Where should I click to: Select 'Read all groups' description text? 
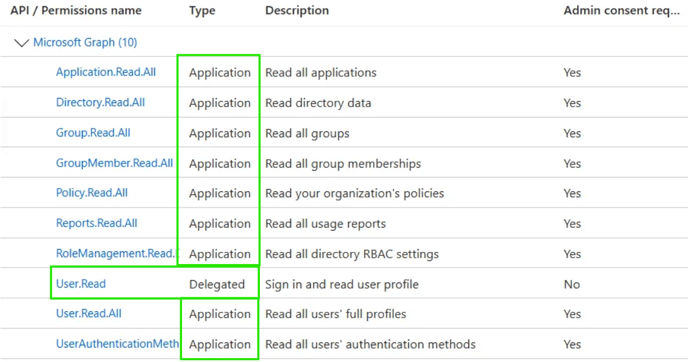pyautogui.click(x=307, y=133)
